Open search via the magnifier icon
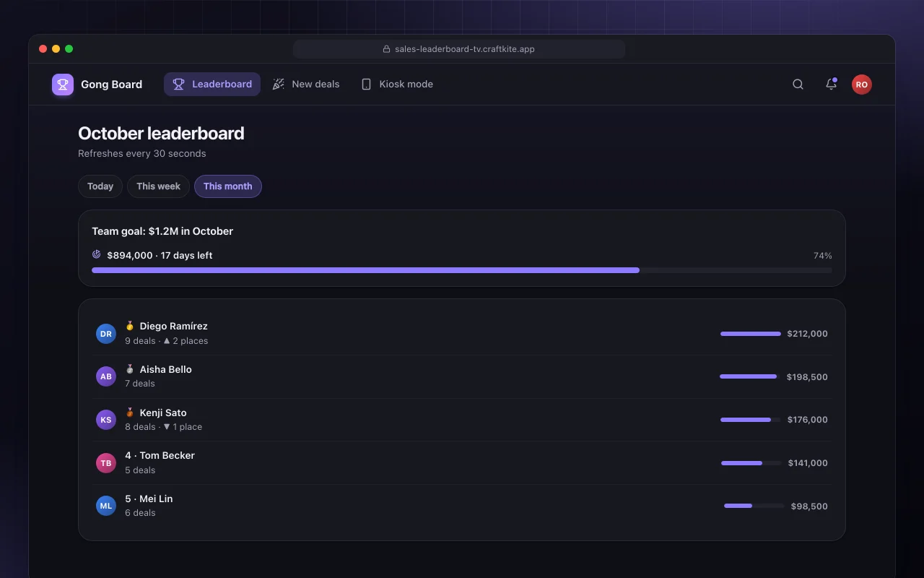The height and width of the screenshot is (578, 924). [x=798, y=85]
